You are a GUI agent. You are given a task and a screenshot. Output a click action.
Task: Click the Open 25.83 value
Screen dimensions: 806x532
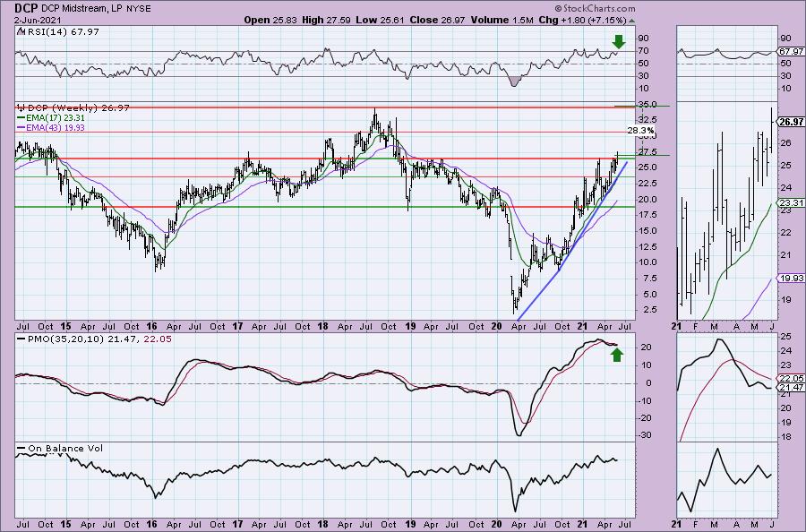270,20
